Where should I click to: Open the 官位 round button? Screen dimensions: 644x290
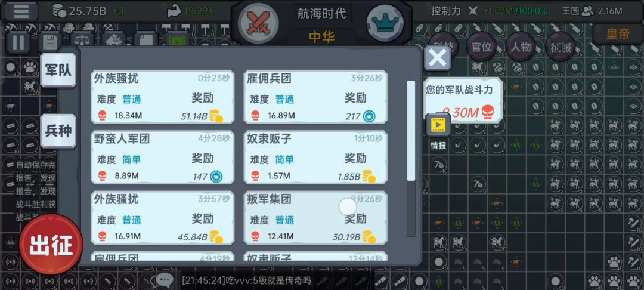(481, 47)
